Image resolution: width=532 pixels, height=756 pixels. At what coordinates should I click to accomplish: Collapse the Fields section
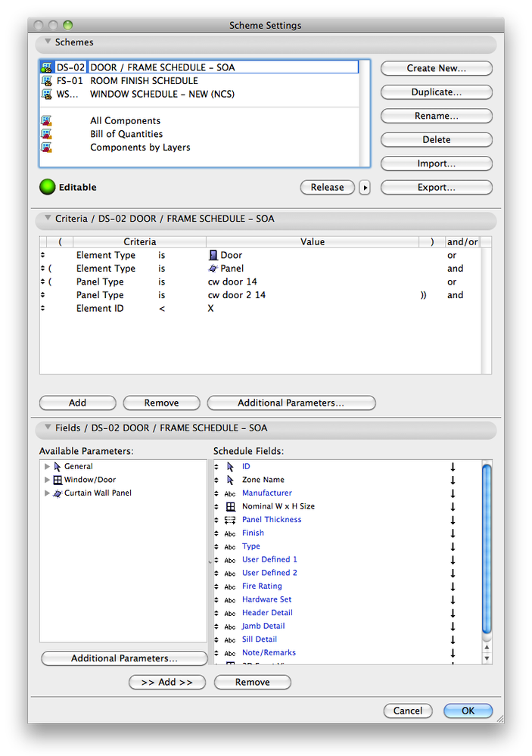click(x=48, y=427)
